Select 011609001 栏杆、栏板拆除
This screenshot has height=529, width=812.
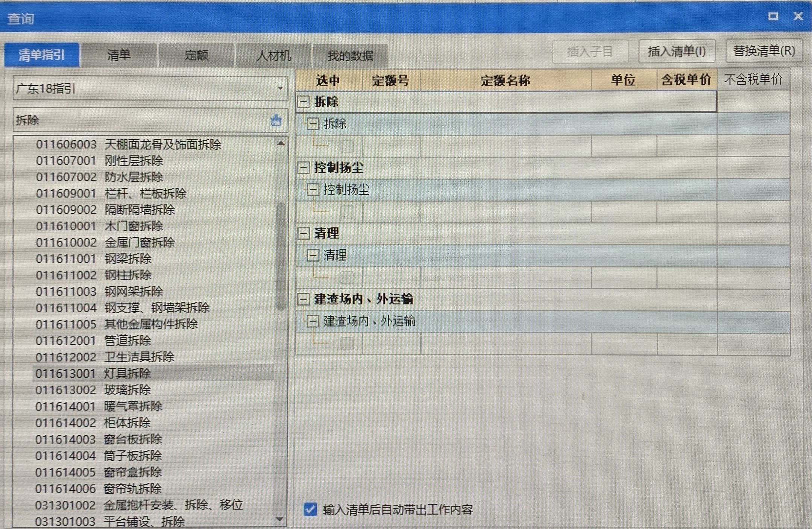coord(111,193)
